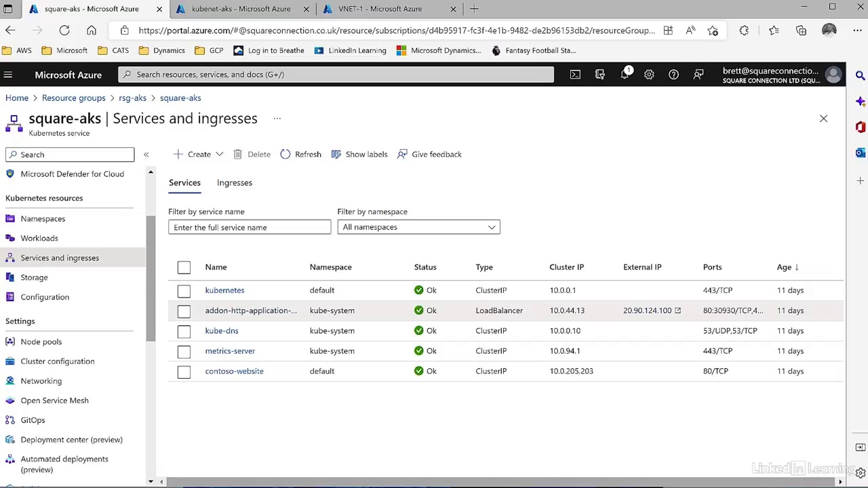The image size is (868, 488).
Task: Open the kube-dns service link
Action: [222, 331]
